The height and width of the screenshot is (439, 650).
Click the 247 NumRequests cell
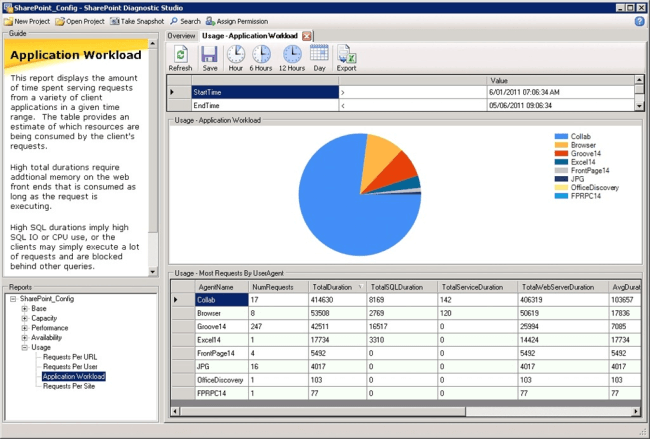[x=278, y=326]
